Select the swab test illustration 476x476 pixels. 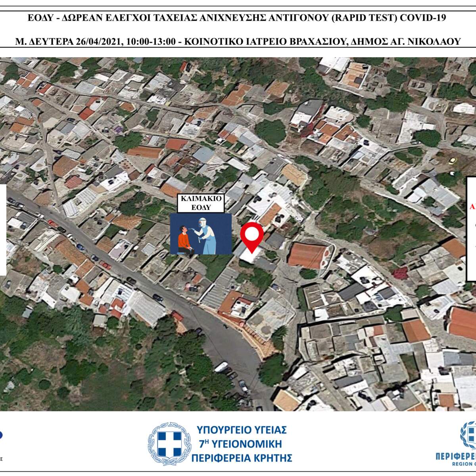pos(201,233)
